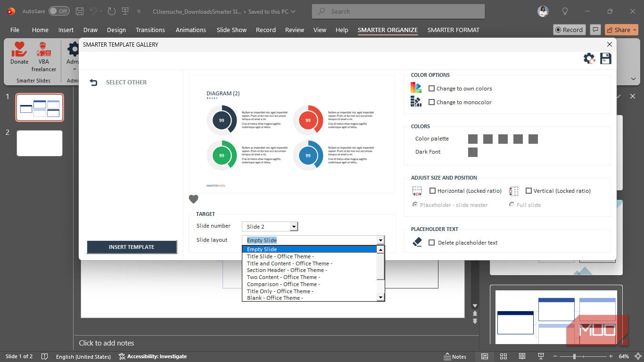The width and height of the screenshot is (644, 362).
Task: Click the save disk icon in gallery
Action: (x=606, y=58)
